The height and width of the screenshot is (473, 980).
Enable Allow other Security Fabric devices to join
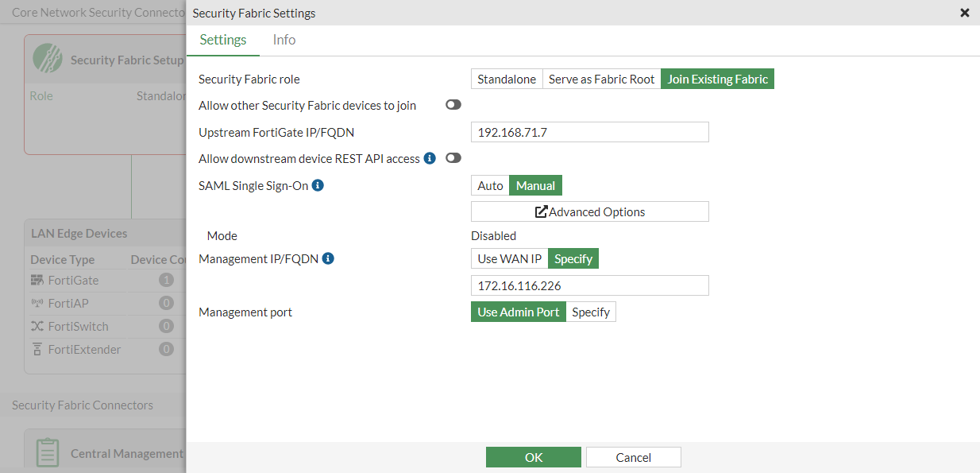[453, 105]
